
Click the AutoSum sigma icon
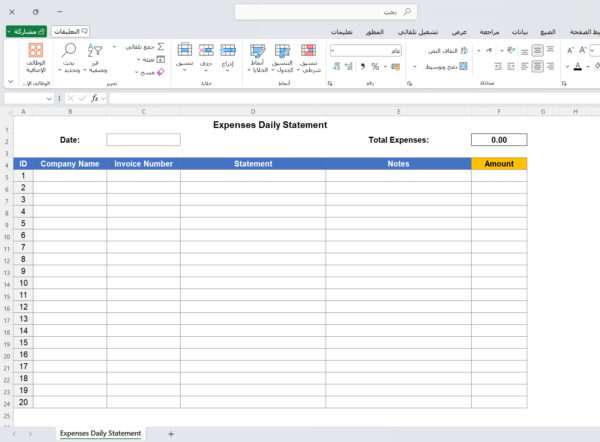[161, 47]
